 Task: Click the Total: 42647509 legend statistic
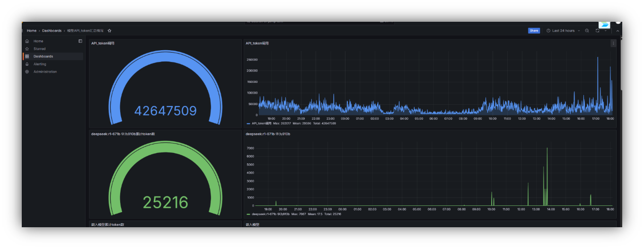tap(325, 123)
